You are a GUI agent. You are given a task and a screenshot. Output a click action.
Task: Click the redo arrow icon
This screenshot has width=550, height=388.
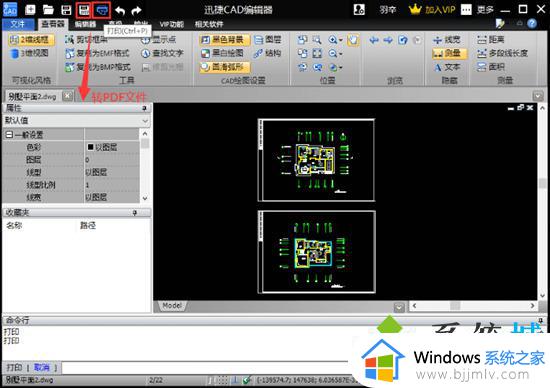click(136, 10)
